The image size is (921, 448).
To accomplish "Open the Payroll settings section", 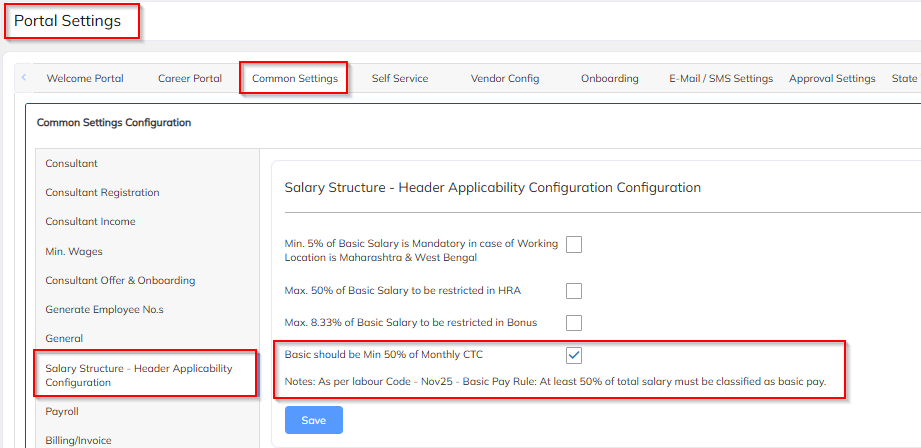I will [x=62, y=411].
